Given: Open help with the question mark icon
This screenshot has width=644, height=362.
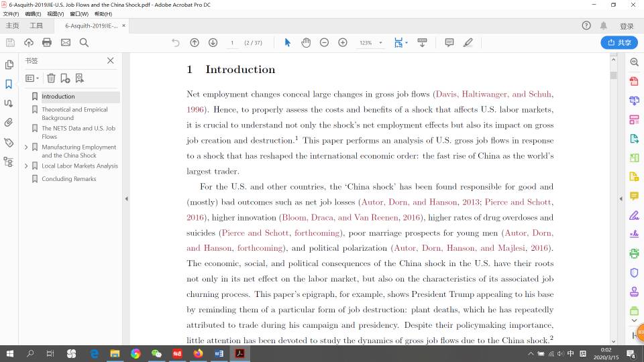Looking at the screenshot, I should click(x=586, y=25).
